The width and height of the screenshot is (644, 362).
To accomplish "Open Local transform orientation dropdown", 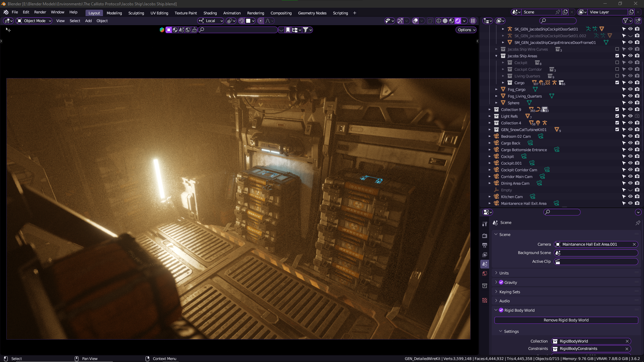I will [211, 21].
